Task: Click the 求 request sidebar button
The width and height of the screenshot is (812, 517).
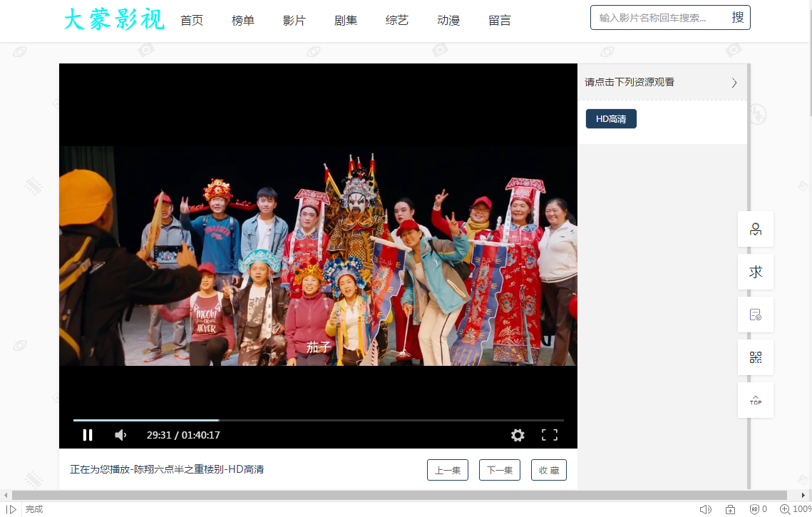Action: pos(756,272)
